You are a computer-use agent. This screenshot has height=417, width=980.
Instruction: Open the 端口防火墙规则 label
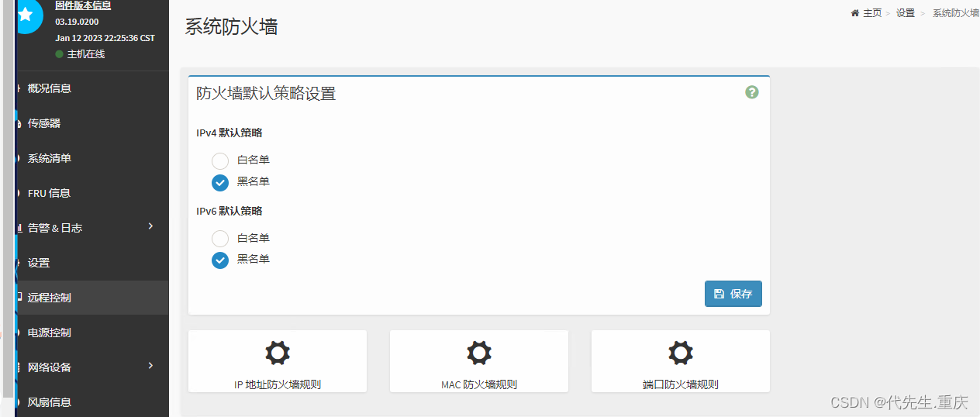681,384
